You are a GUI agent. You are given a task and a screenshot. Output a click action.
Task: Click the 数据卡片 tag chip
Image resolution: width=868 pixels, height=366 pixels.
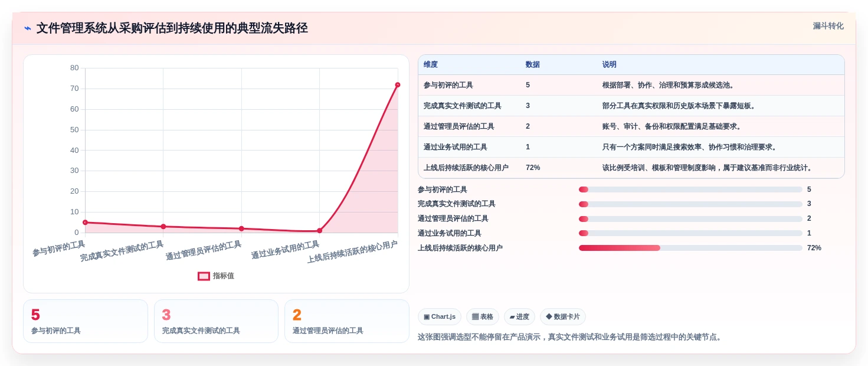coord(563,317)
